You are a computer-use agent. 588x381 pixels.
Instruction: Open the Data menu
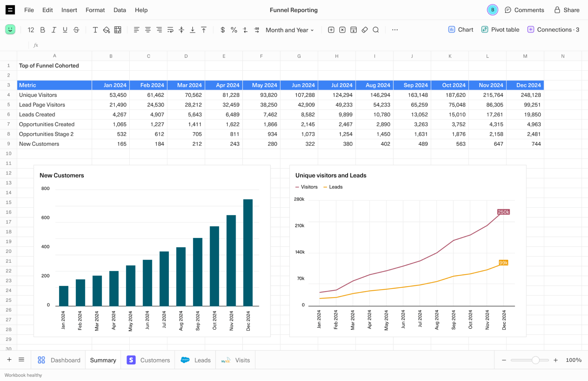(119, 10)
